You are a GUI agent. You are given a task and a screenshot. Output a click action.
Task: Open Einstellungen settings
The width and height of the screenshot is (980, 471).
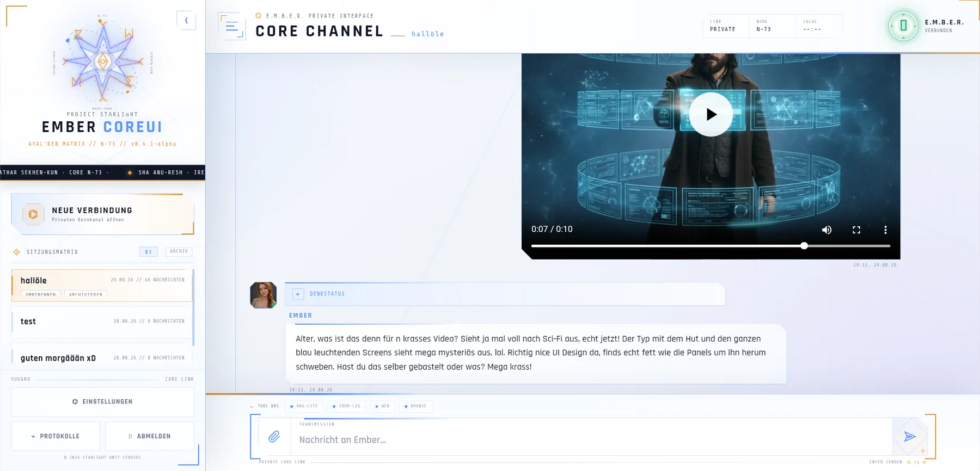click(102, 401)
